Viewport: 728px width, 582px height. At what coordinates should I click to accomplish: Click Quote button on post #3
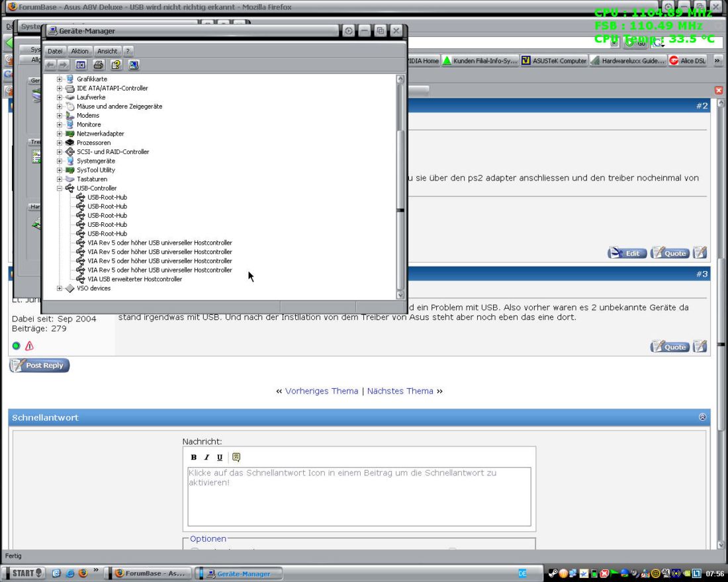coord(670,347)
